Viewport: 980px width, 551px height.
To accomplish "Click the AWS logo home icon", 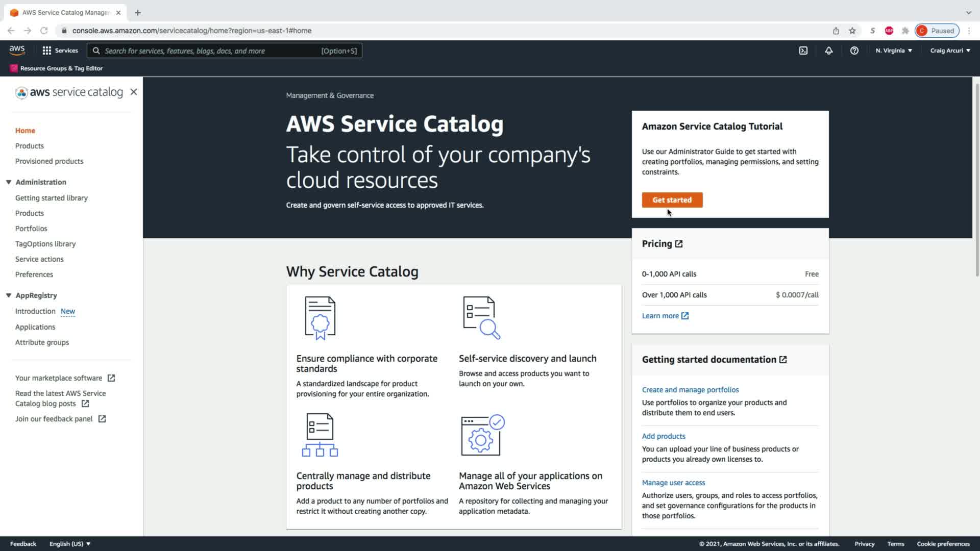I will coord(17,50).
